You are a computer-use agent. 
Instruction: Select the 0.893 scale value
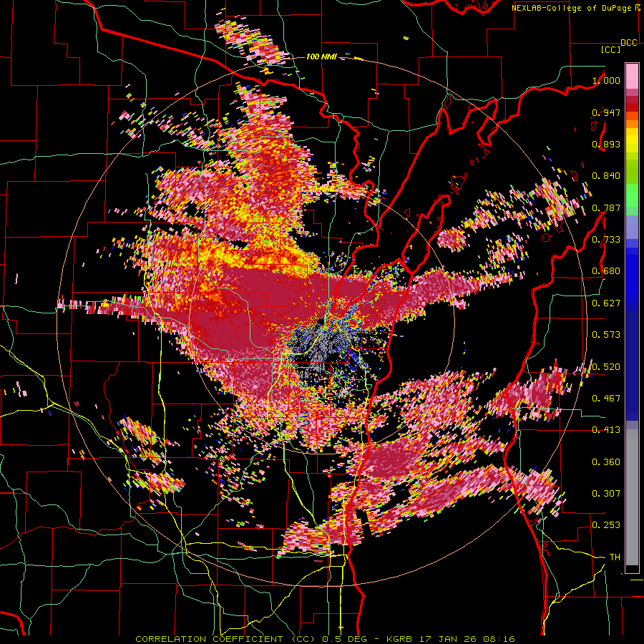[606, 144]
